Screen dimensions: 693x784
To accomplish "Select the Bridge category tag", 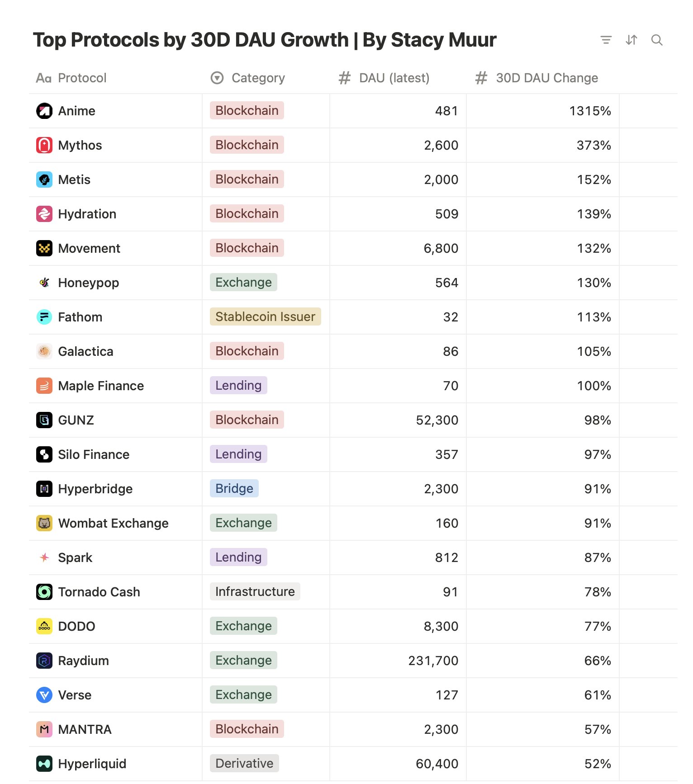I will (234, 488).
